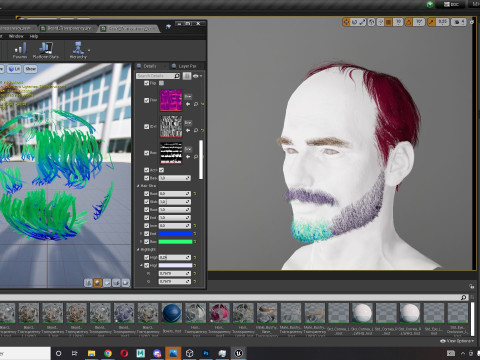Open camera speed setting in viewport toolbar
This screenshot has width=480, height=360.
tap(459, 22)
